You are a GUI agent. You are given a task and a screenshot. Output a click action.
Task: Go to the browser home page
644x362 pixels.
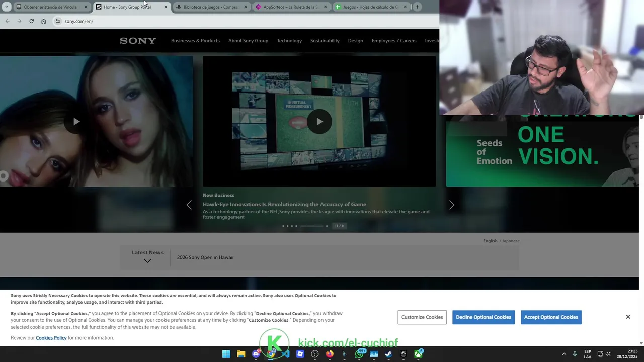coord(43,21)
